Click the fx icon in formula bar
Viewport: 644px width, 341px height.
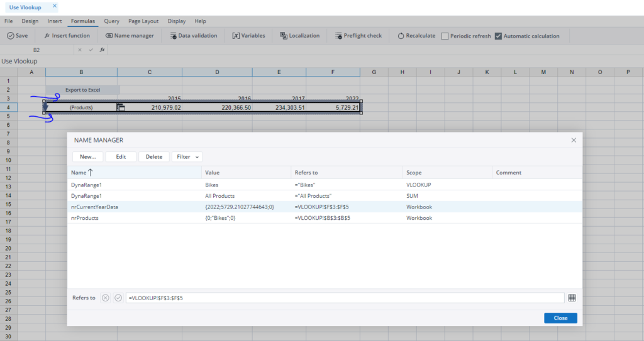pyautogui.click(x=103, y=50)
